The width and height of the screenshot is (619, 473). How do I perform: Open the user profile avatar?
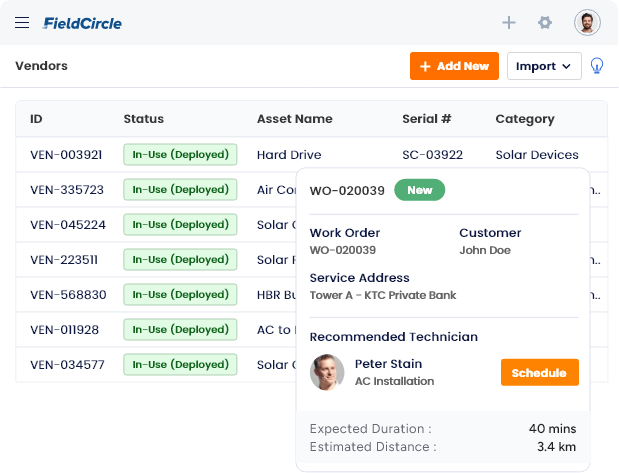pos(587,23)
